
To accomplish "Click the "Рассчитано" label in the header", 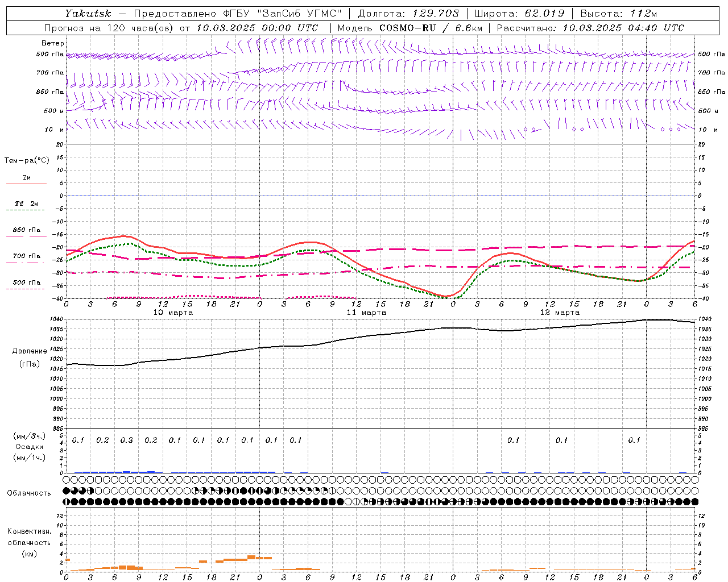I will click(x=526, y=28).
